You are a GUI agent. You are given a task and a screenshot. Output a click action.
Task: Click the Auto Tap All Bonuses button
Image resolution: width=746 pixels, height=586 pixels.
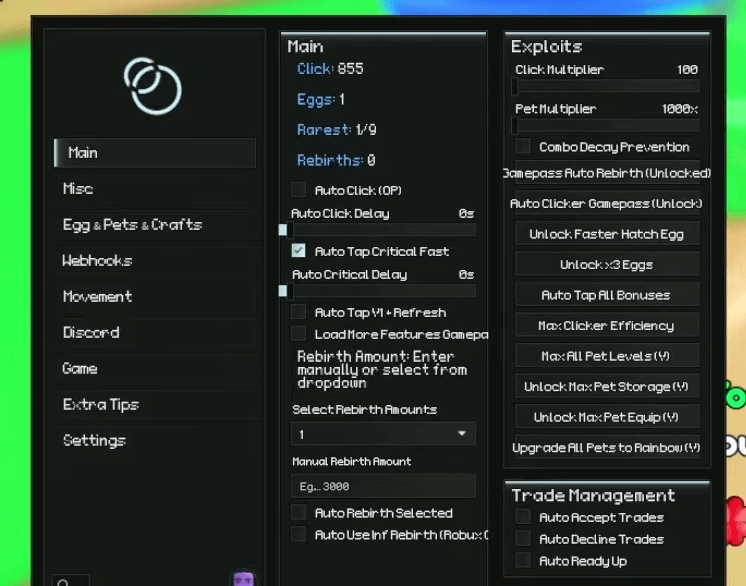[x=607, y=295]
